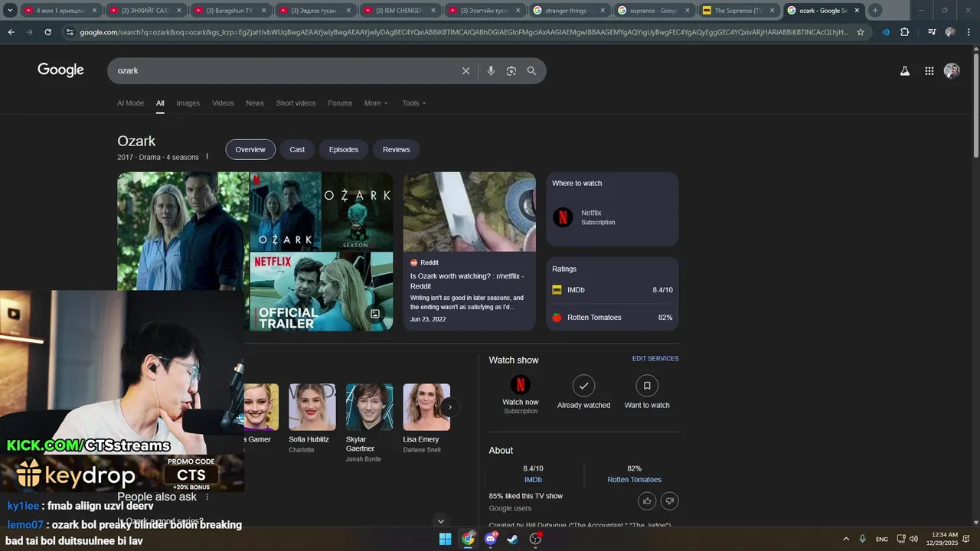980x551 pixels.
Task: Open the taskbar volume icon
Action: 913,539
